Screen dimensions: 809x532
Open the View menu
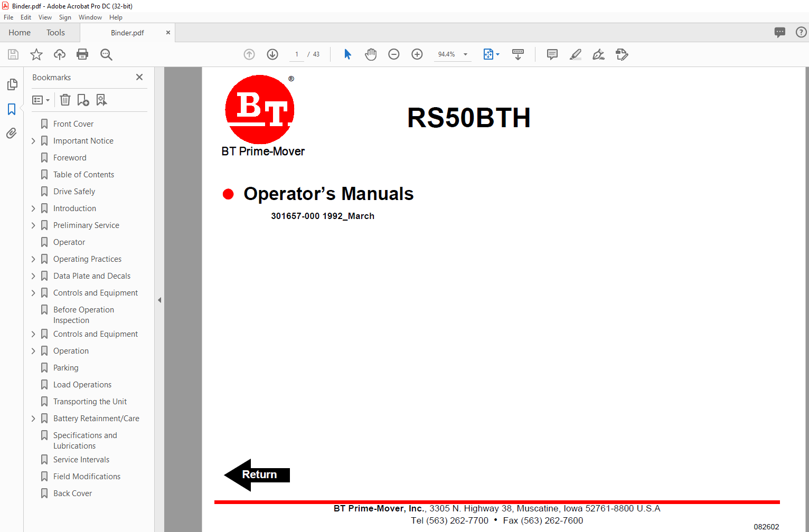pyautogui.click(x=45, y=17)
